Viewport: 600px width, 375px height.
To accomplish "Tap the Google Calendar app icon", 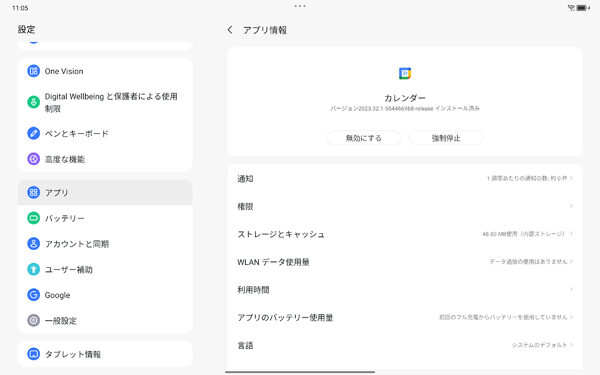I will 405,73.
